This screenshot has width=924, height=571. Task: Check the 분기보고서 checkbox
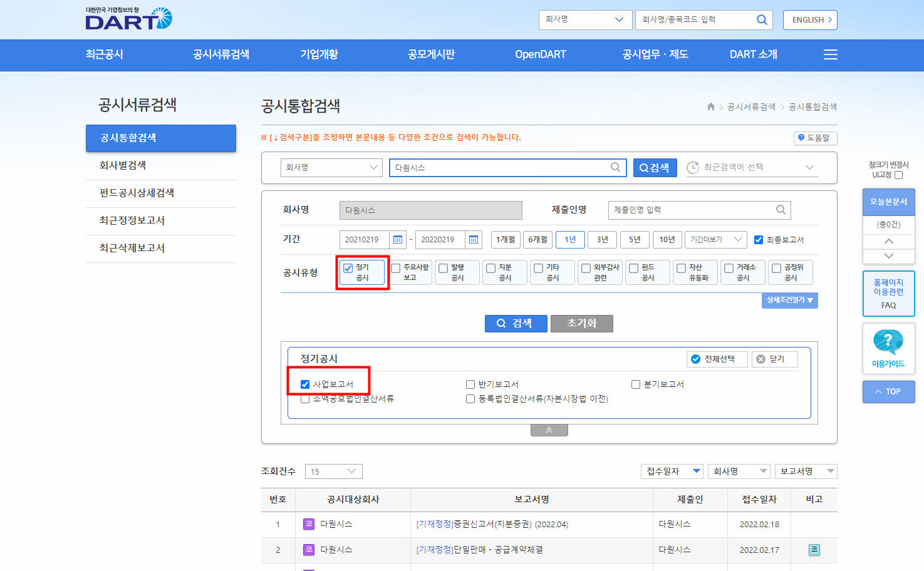(x=636, y=384)
